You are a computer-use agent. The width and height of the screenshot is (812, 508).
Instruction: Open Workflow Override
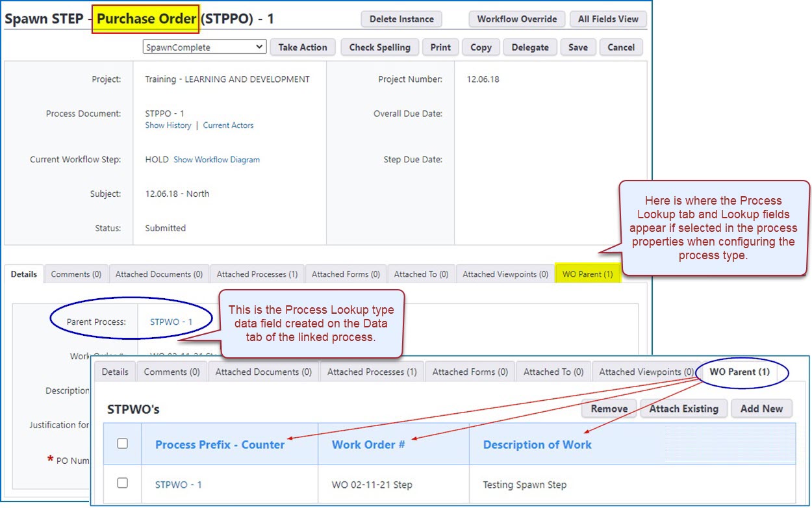coord(516,19)
